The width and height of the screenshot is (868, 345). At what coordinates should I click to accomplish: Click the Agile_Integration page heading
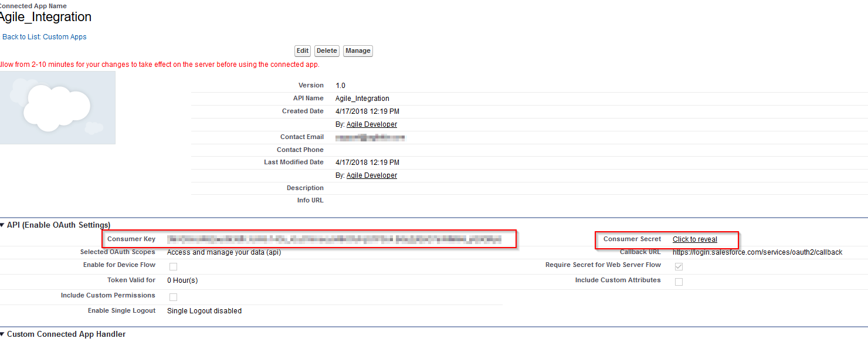point(46,18)
